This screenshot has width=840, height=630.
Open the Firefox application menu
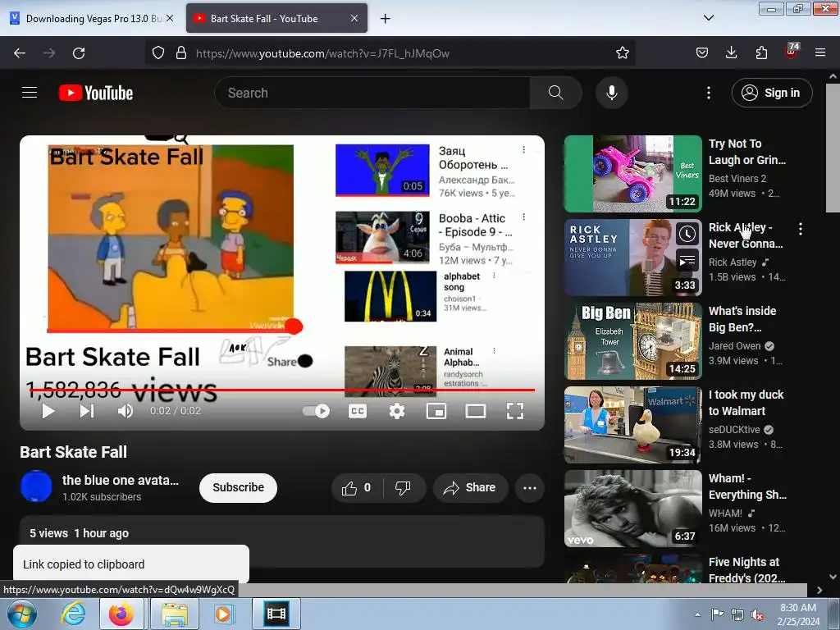tap(820, 53)
